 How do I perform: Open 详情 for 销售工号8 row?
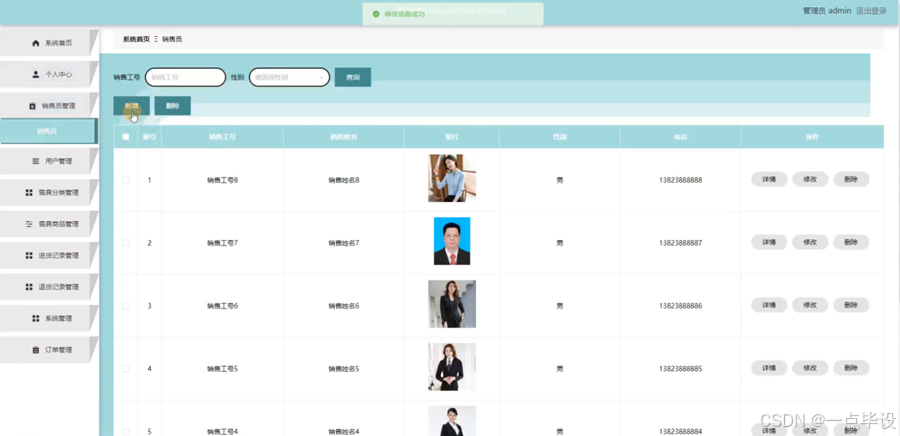pyautogui.click(x=769, y=180)
